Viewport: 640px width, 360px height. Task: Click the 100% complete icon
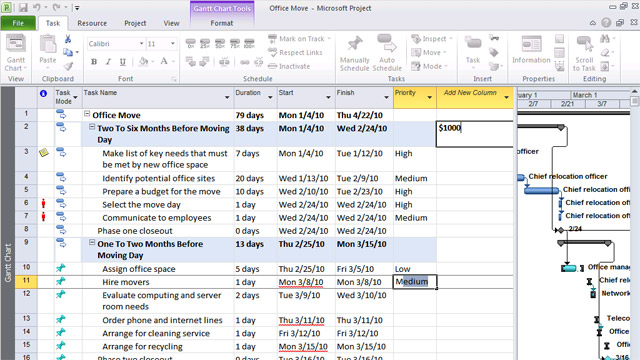coord(249,43)
